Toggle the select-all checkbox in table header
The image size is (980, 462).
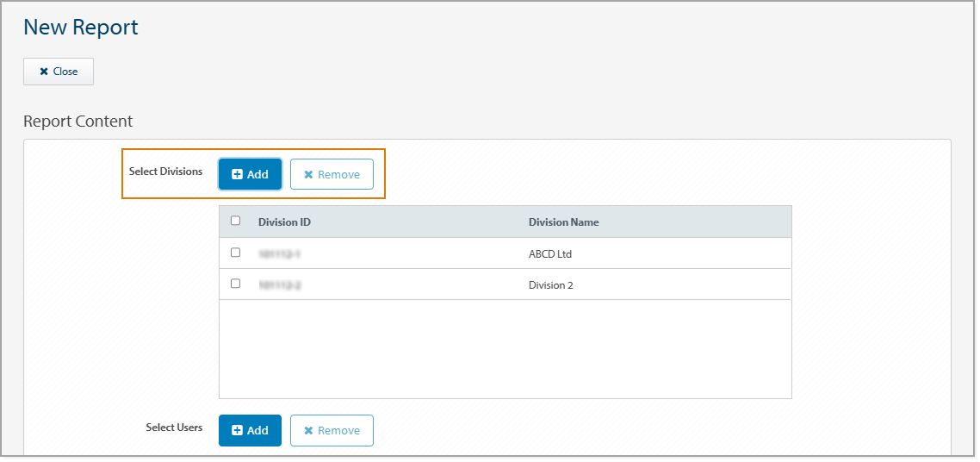tap(236, 221)
